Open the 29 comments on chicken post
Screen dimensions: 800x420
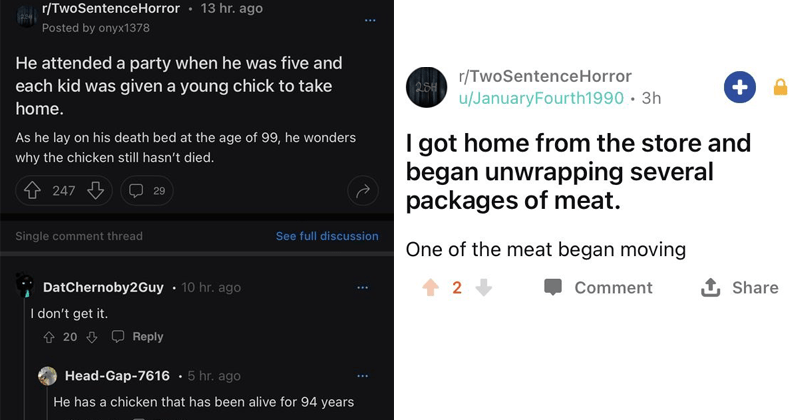tap(146, 190)
